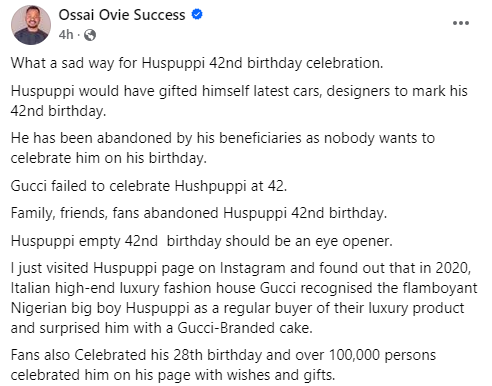Open the post options three-dot menu

pyautogui.click(x=461, y=23)
